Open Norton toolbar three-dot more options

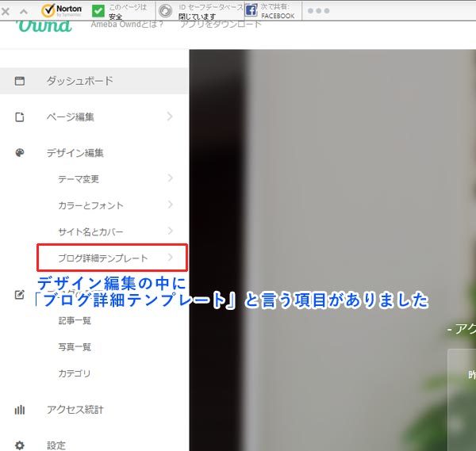coord(318,10)
